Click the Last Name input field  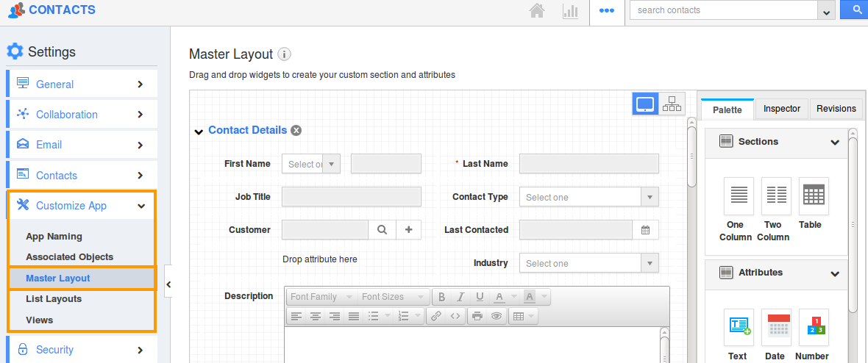(588, 164)
